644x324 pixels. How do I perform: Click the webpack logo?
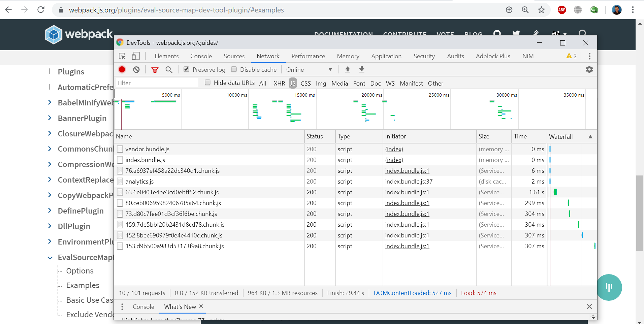pyautogui.click(x=79, y=34)
